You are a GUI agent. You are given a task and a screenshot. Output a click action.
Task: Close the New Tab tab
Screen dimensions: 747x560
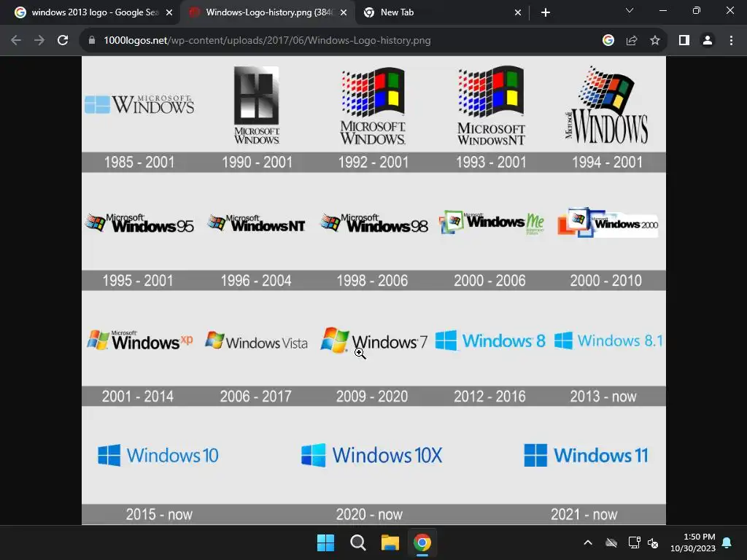click(x=518, y=12)
